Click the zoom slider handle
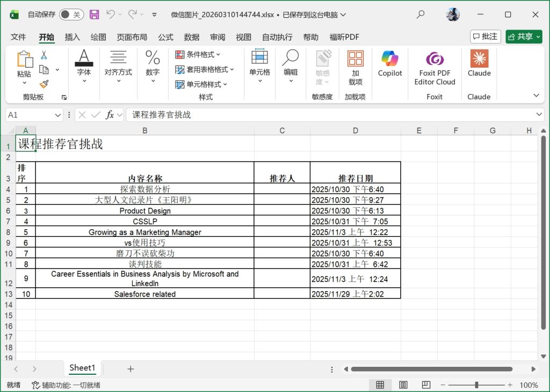The width and height of the screenshot is (550, 392). (x=476, y=385)
